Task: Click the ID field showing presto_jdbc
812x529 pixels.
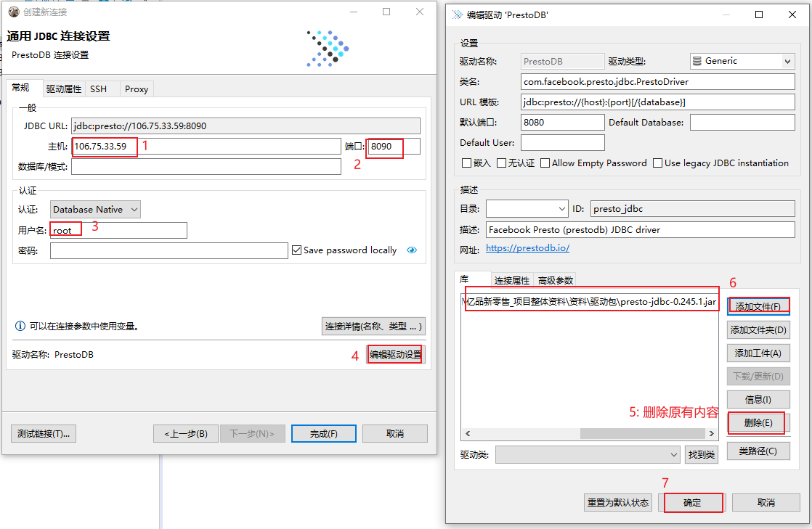Action: [692, 208]
